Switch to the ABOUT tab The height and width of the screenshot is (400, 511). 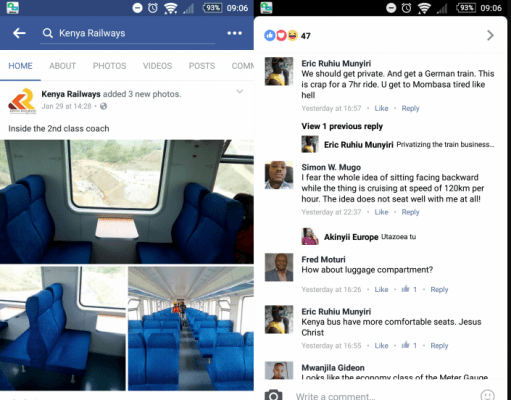pyautogui.click(x=63, y=66)
